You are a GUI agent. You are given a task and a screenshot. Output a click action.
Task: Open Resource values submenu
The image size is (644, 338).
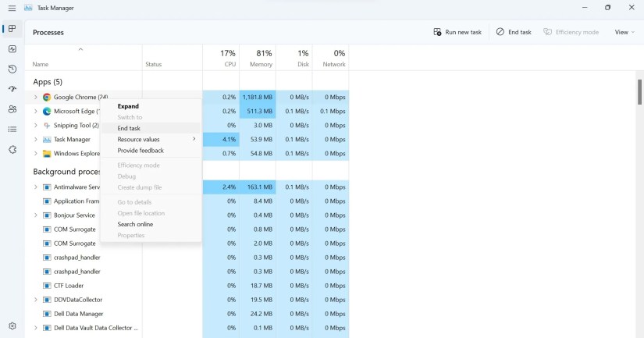point(151,139)
